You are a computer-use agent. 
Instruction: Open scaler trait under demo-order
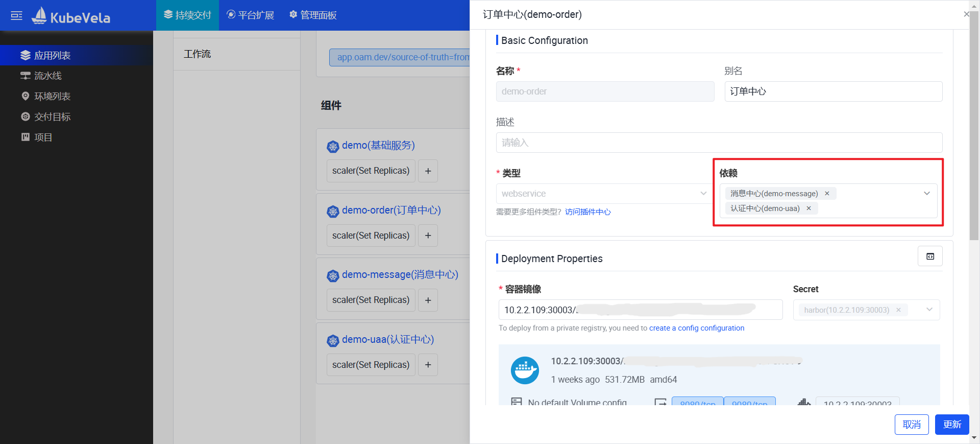click(371, 236)
